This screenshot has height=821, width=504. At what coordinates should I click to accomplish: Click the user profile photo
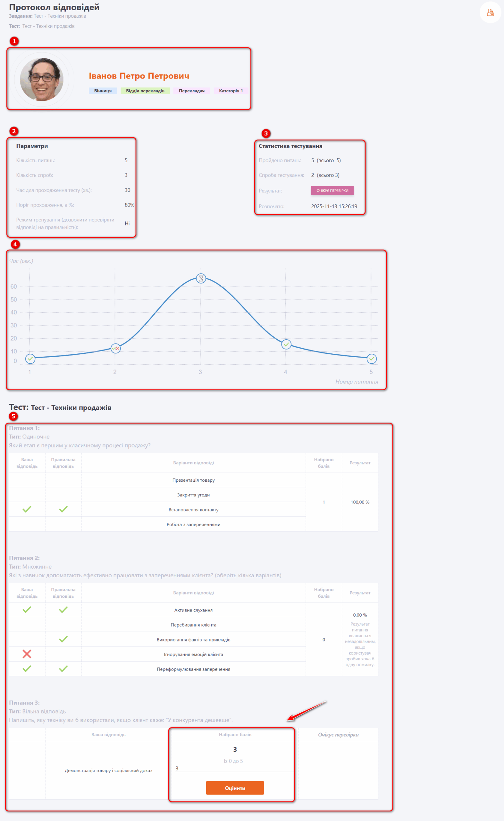click(42, 80)
